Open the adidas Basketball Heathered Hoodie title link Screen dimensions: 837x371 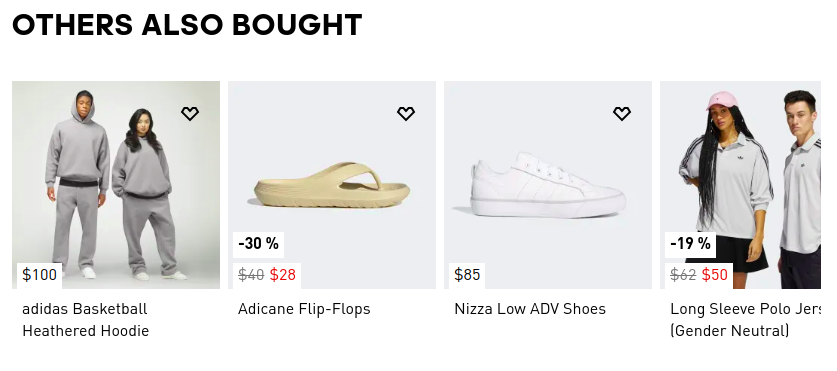[85, 320]
